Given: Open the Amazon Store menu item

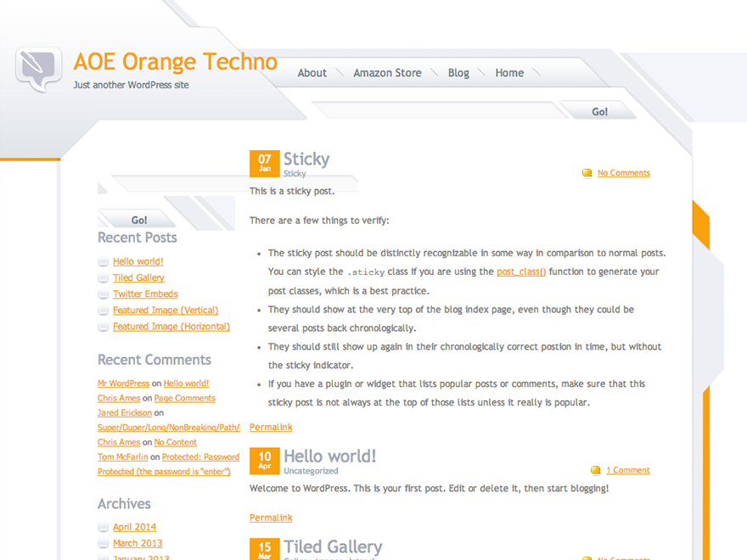Looking at the screenshot, I should [387, 73].
